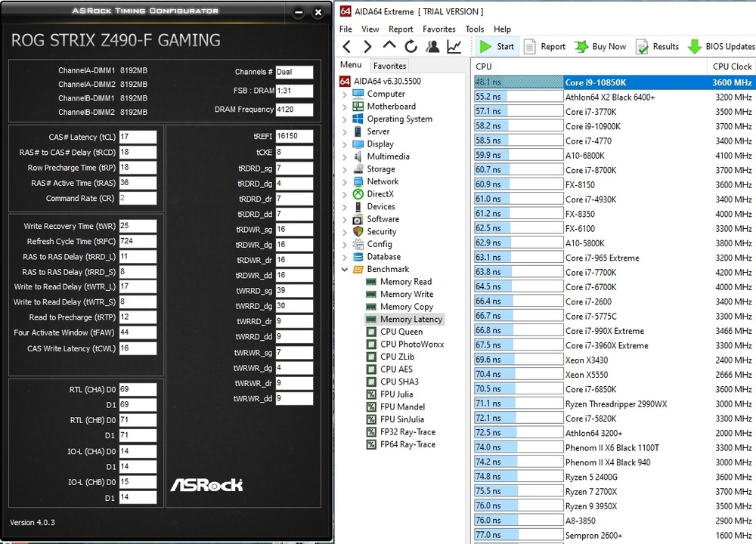Expand the Motherboard tree node
Screen dimensions: 756x544
(x=344, y=107)
